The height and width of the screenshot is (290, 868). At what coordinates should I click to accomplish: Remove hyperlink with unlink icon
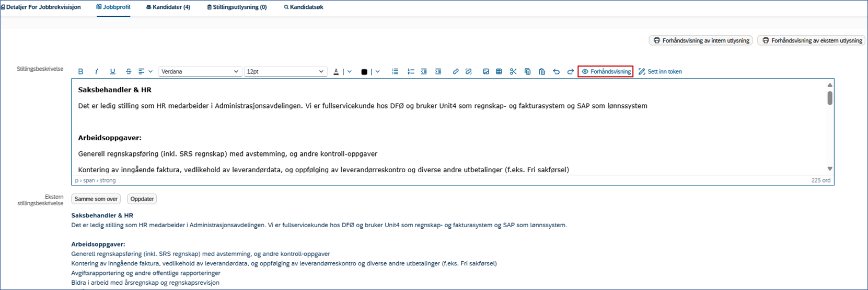(469, 72)
